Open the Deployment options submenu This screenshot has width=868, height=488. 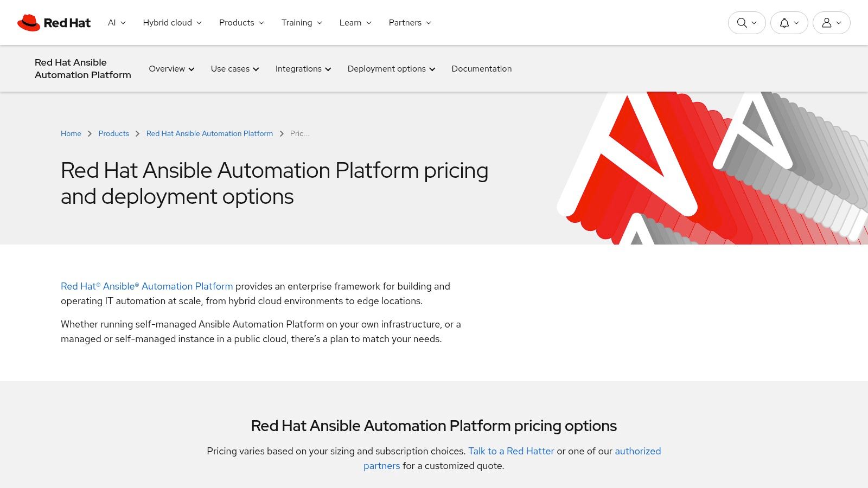(x=391, y=69)
